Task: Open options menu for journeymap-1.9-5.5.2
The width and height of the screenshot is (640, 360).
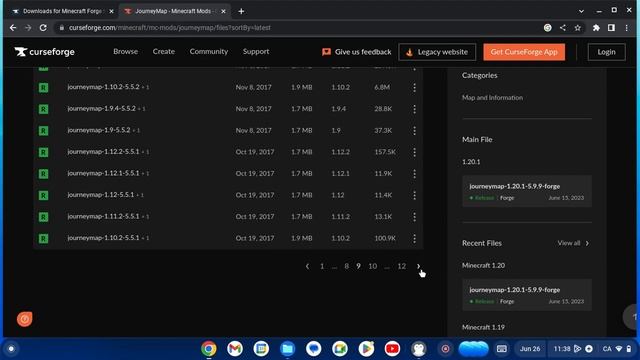Action: pos(414,131)
